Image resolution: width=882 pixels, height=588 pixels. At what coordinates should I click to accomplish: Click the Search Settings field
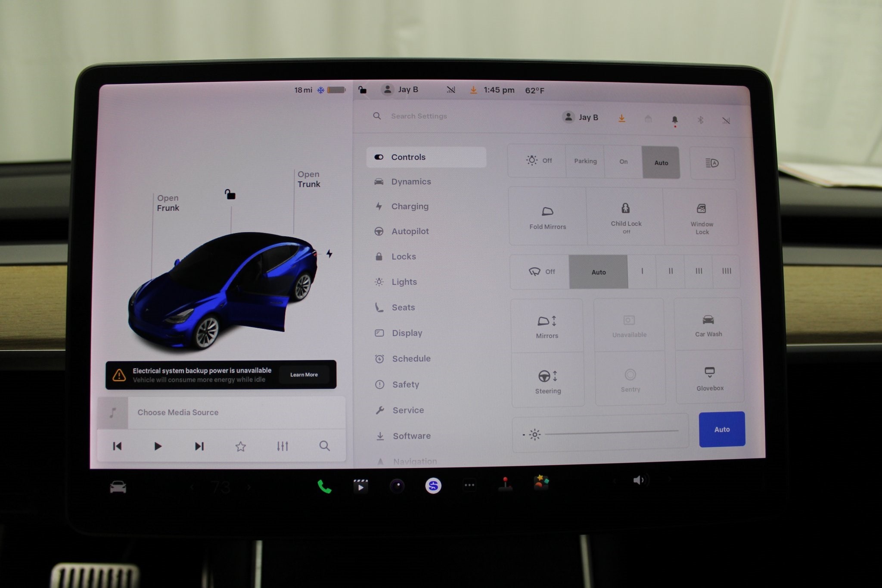pyautogui.click(x=419, y=116)
